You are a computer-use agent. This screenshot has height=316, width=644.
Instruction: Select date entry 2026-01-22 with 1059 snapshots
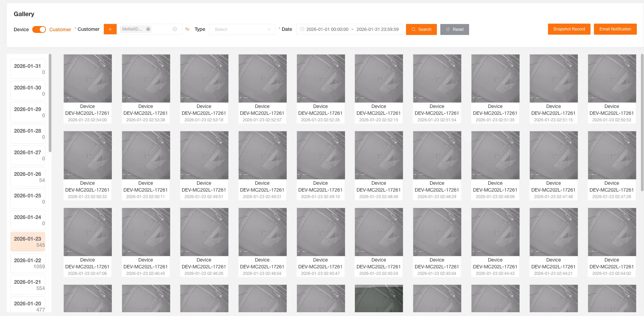point(28,263)
